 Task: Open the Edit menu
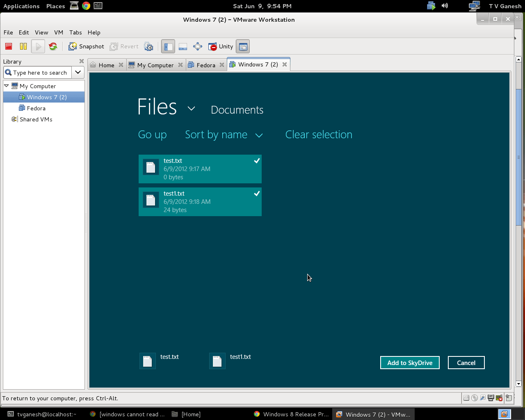click(x=24, y=32)
